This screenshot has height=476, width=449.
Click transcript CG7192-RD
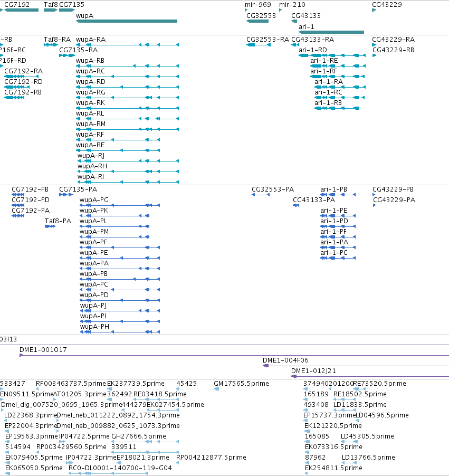click(17, 87)
